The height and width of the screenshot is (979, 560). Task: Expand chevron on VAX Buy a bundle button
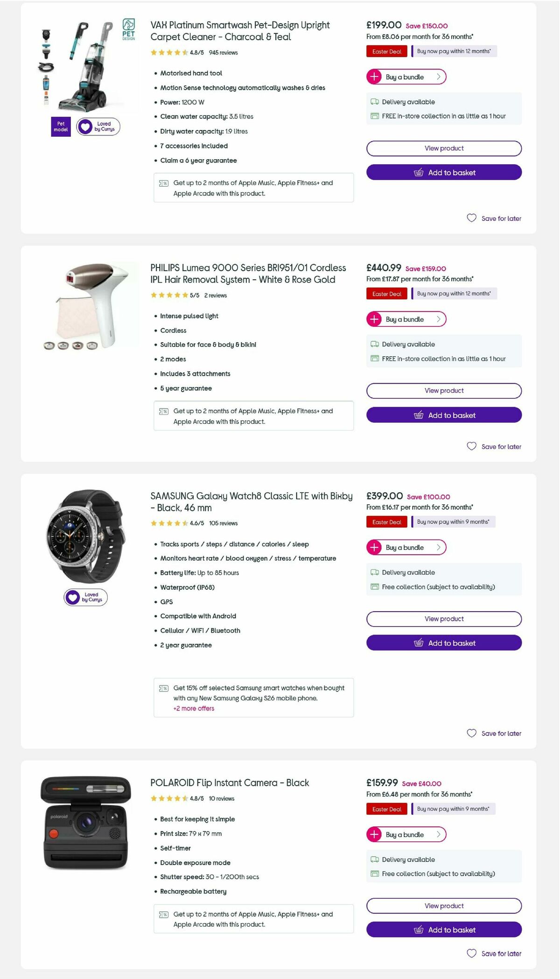438,77
